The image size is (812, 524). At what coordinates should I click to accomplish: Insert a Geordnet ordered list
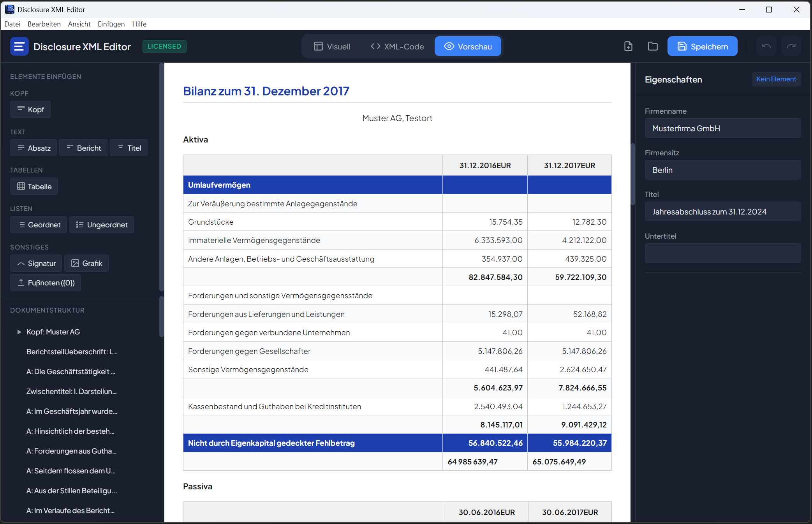coord(39,225)
